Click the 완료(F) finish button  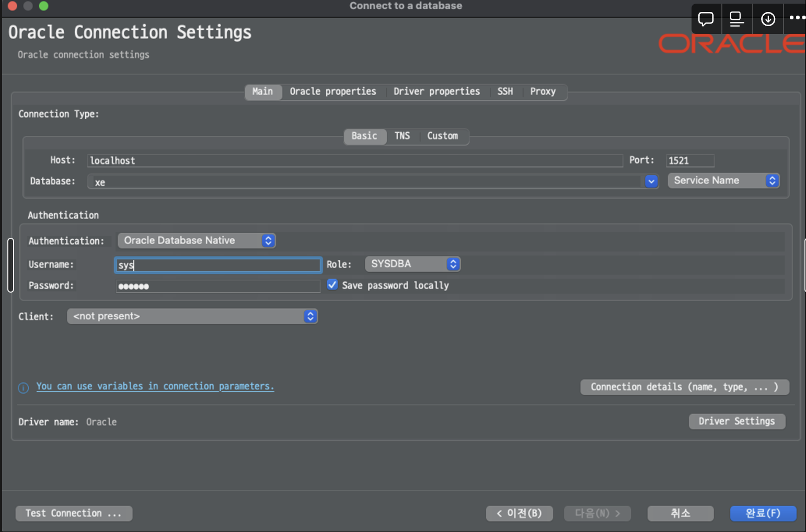763,513
